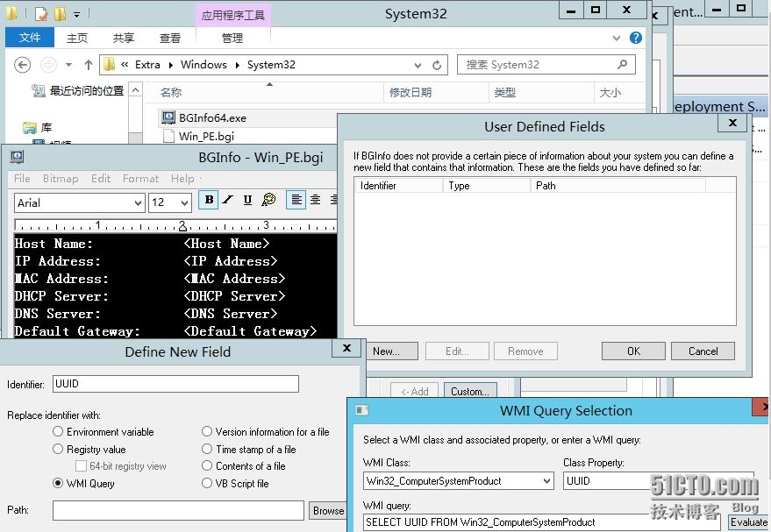Switch to View tab in Explorer
This screenshot has width=771, height=532.
click(169, 38)
